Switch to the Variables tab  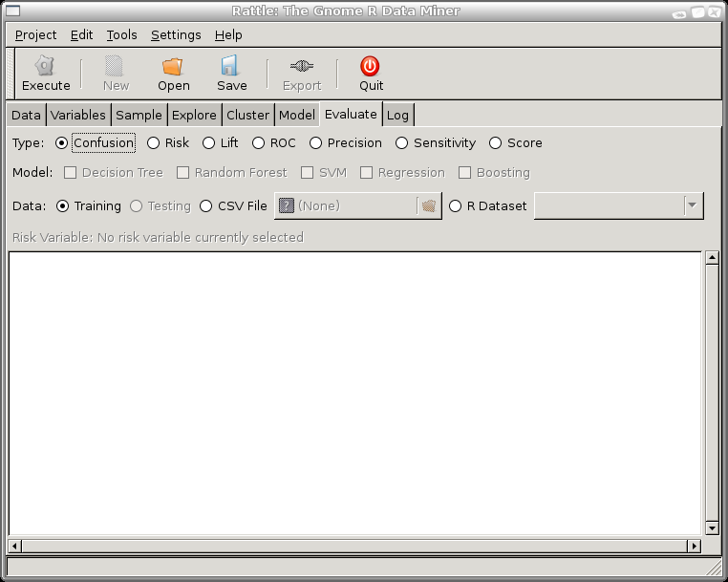[x=78, y=115]
